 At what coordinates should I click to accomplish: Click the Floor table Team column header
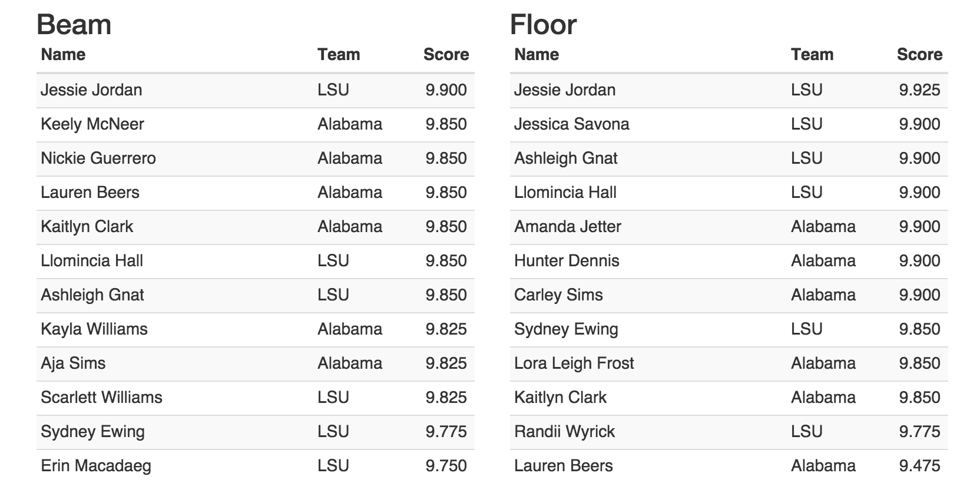[812, 55]
